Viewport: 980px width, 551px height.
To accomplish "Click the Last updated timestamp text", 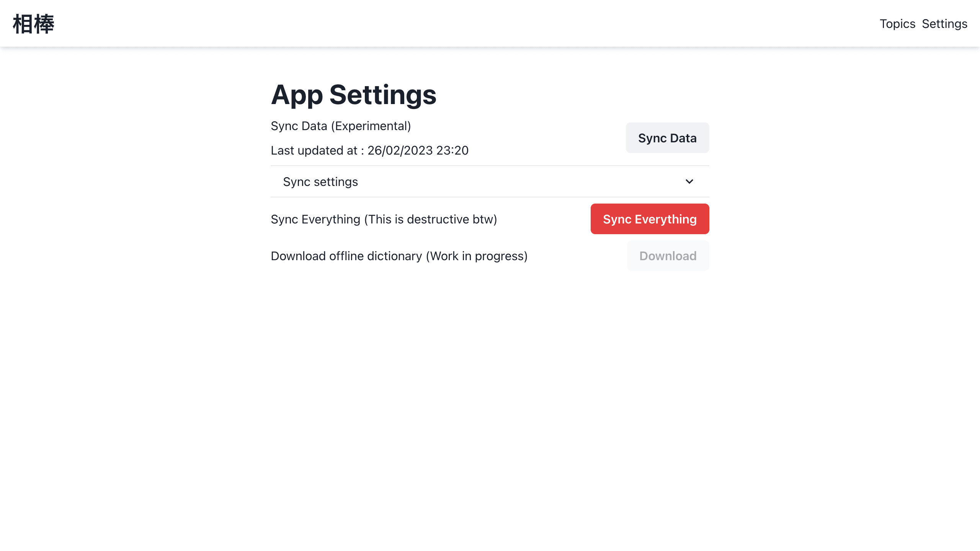I will pyautogui.click(x=369, y=150).
